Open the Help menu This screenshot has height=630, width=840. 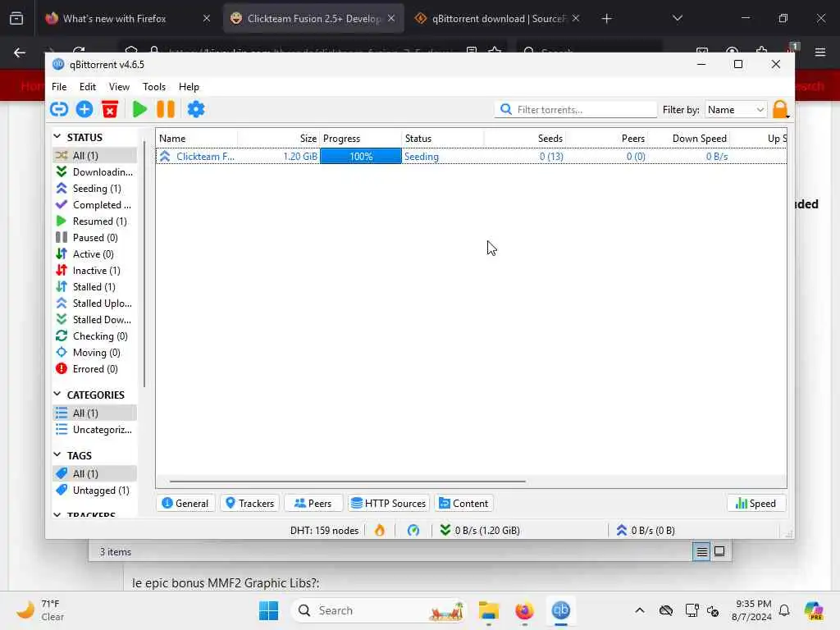click(189, 87)
